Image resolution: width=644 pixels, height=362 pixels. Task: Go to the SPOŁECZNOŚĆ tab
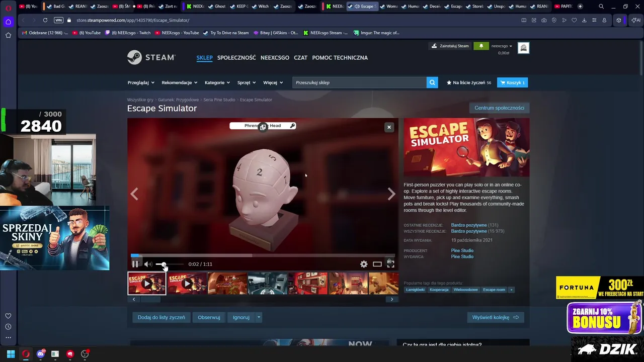point(236,58)
